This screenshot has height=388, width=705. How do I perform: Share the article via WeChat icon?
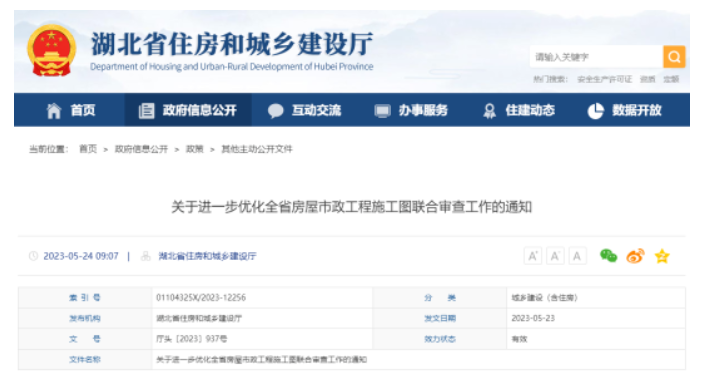coord(609,256)
